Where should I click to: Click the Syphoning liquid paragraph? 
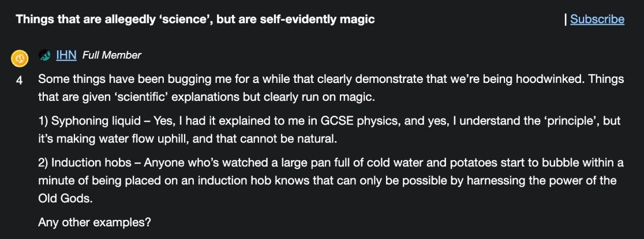click(331, 131)
